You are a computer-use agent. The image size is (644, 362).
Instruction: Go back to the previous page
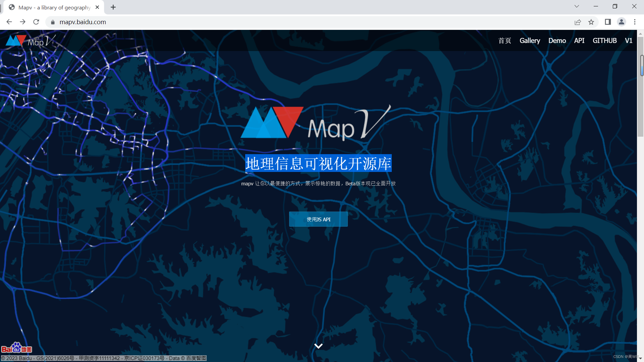click(x=9, y=22)
